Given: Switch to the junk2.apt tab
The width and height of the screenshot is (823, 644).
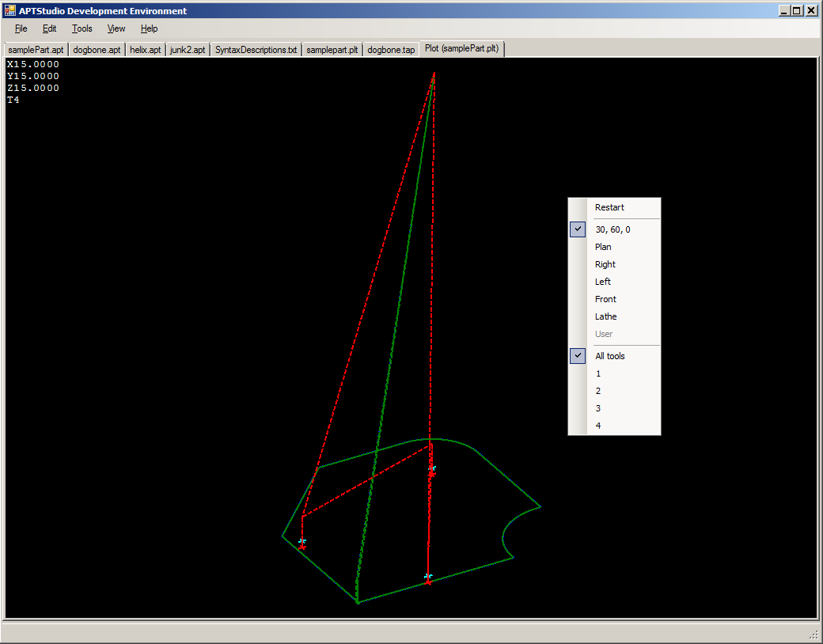Looking at the screenshot, I should pyautogui.click(x=188, y=50).
